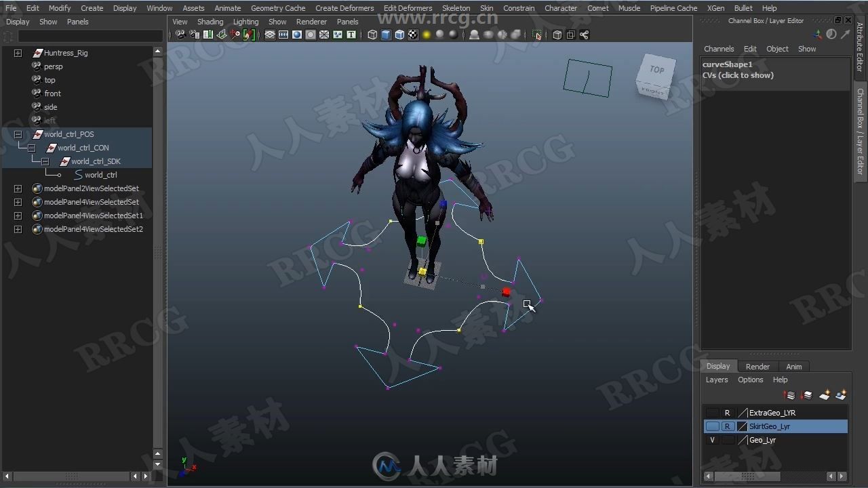The height and width of the screenshot is (488, 868).
Task: Click the Image Plane icon in panel toolbar
Action: pyautogui.click(x=221, y=35)
